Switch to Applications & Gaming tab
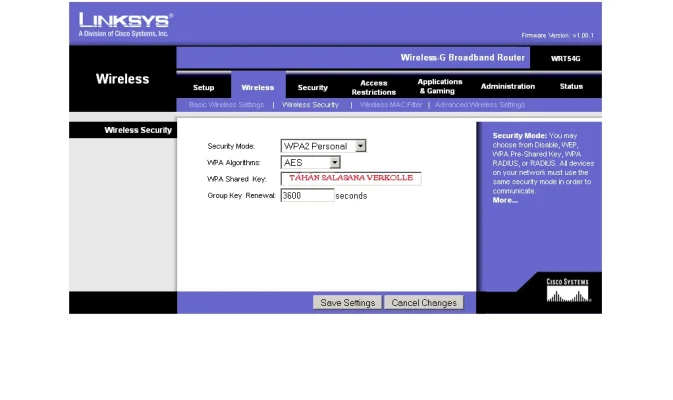 [x=439, y=87]
